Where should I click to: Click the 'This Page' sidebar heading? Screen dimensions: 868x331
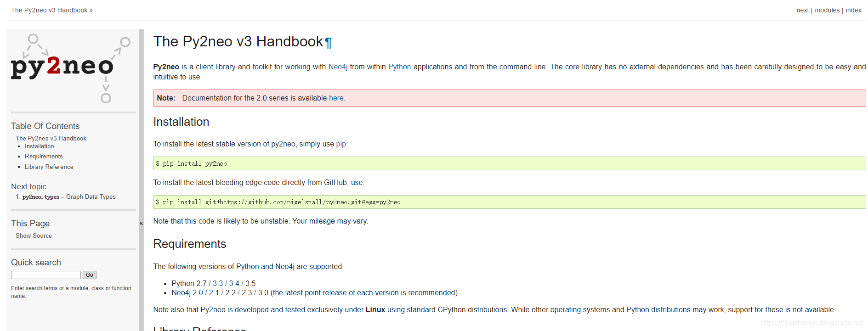click(30, 223)
